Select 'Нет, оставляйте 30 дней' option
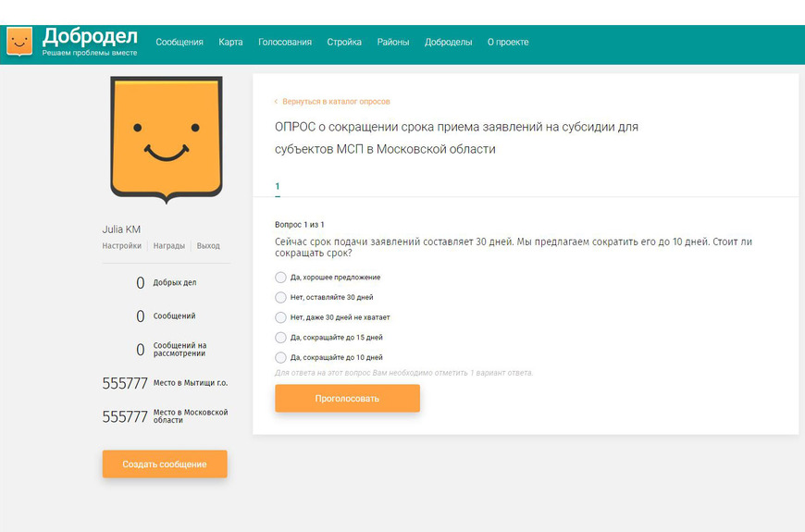Viewport: 805px width, 532px height. tap(280, 297)
